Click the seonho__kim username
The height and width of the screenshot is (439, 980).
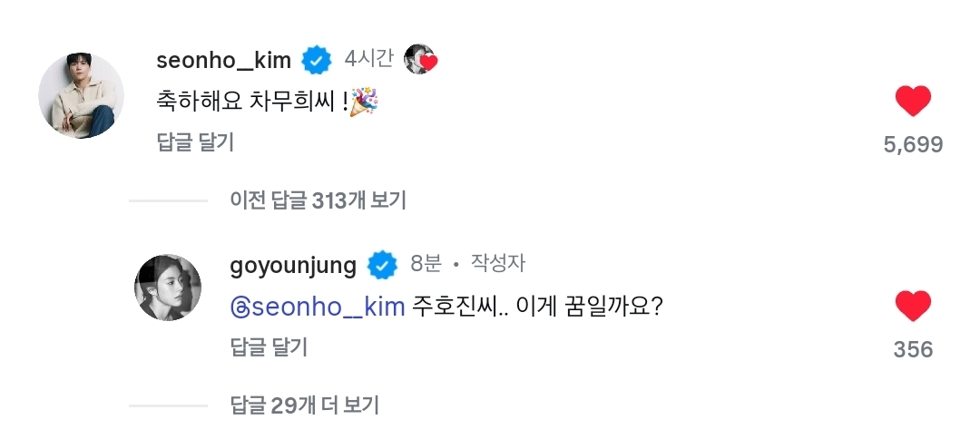[x=223, y=60]
